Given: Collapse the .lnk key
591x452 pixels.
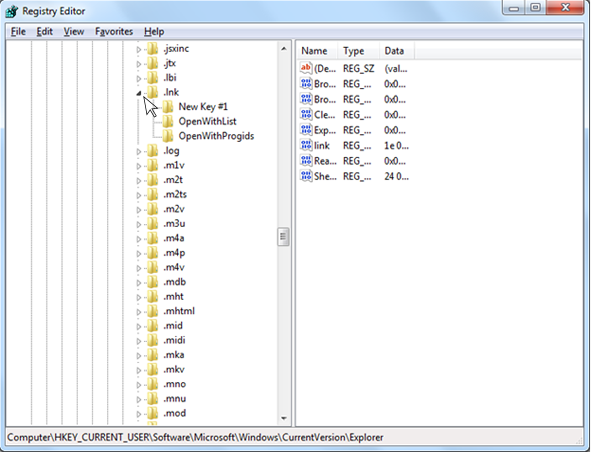Looking at the screenshot, I should 139,93.
